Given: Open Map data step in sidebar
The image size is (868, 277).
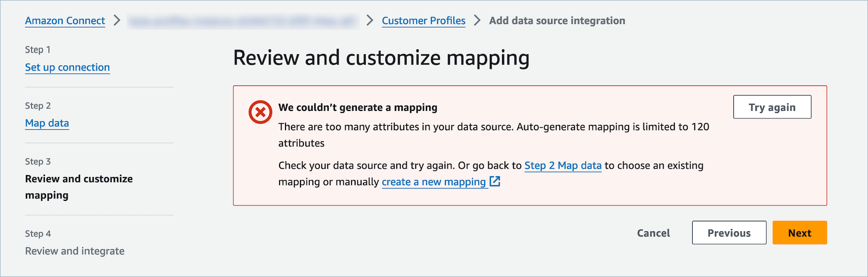Looking at the screenshot, I should click(x=47, y=123).
